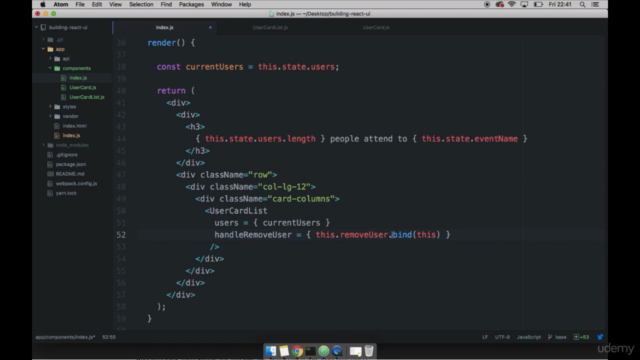Open Spotlight search magnifier in menu bar
Image resolution: width=640 pixels, height=360 pixels.
[582, 4]
